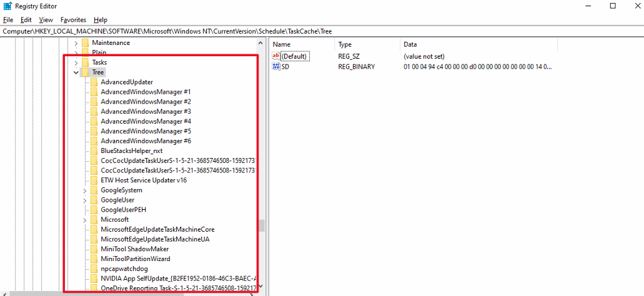The image size is (644, 296).
Task: Select the NVIDIA App SelfUpdate key name
Action: (x=179, y=279)
